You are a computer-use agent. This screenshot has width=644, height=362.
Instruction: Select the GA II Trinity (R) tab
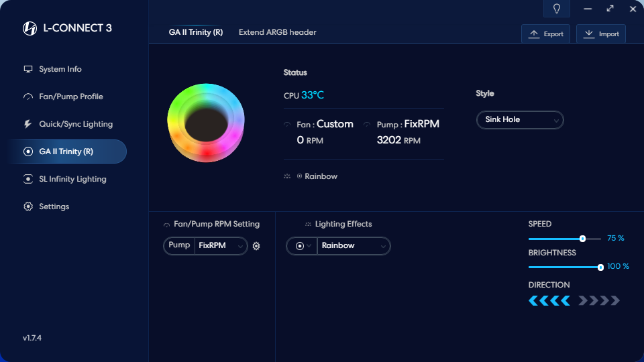click(x=196, y=32)
